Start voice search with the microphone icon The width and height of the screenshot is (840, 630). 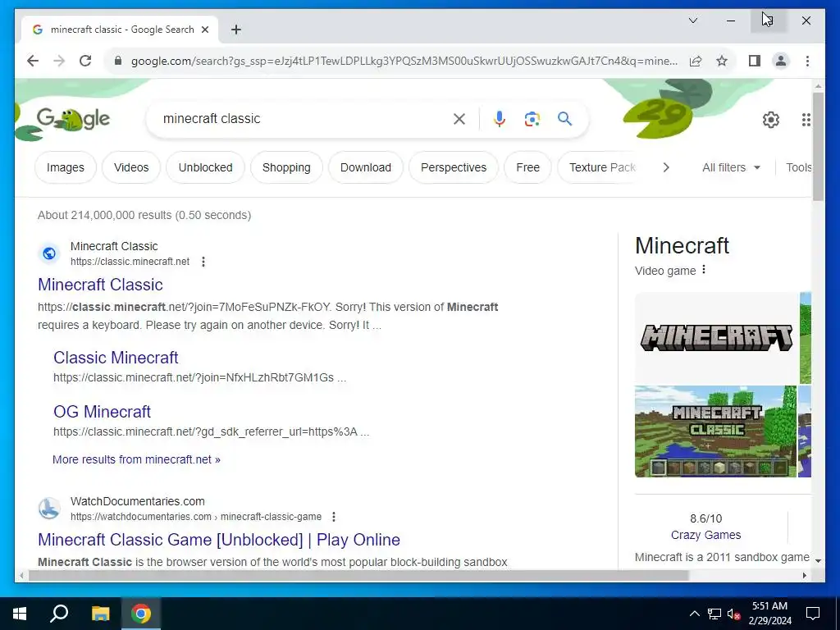(500, 119)
